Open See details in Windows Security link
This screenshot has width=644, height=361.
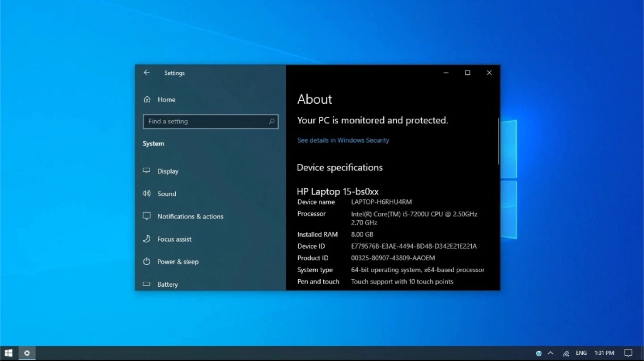[x=343, y=140]
